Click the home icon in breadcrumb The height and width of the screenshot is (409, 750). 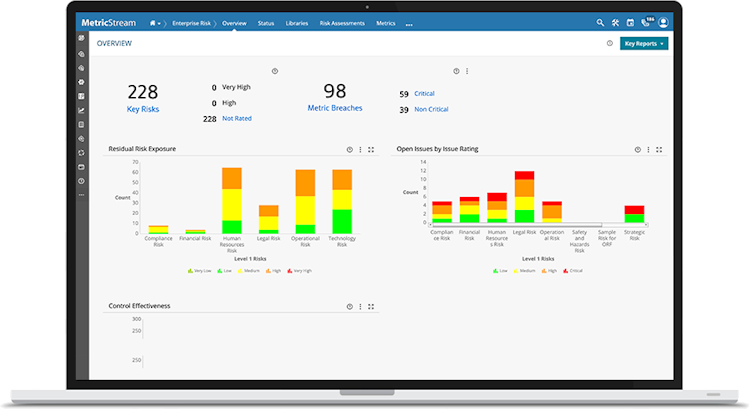pyautogui.click(x=153, y=23)
